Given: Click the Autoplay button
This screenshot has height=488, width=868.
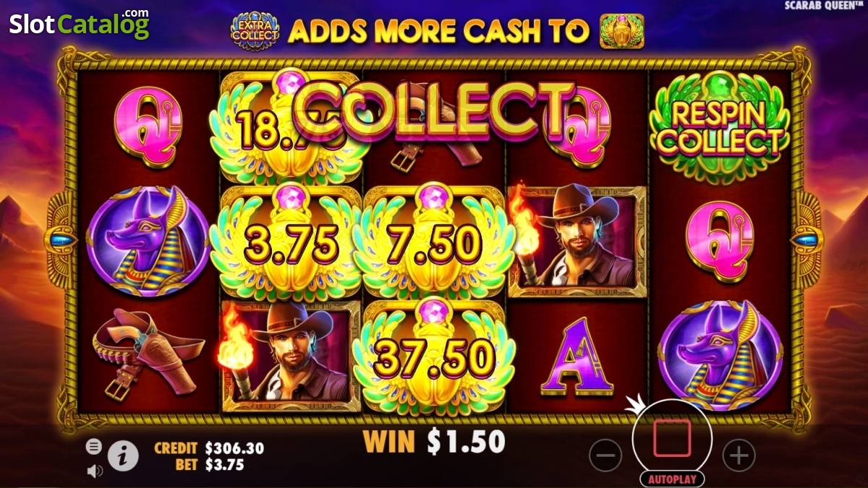Looking at the screenshot, I should coord(672,479).
